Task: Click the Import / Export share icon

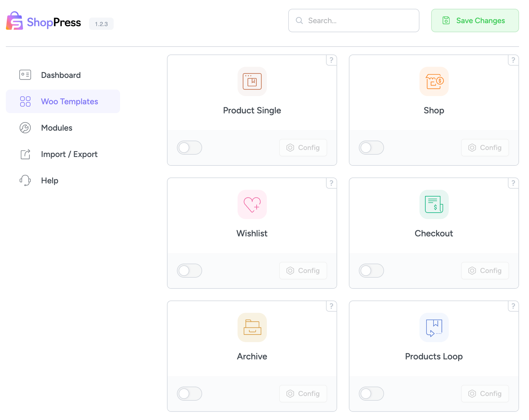Action: (25, 154)
